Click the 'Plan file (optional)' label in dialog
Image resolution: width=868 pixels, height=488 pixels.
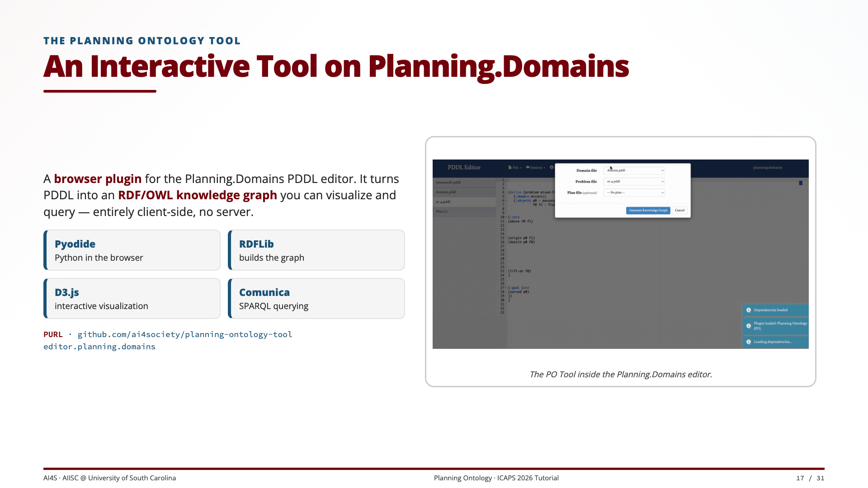click(582, 193)
